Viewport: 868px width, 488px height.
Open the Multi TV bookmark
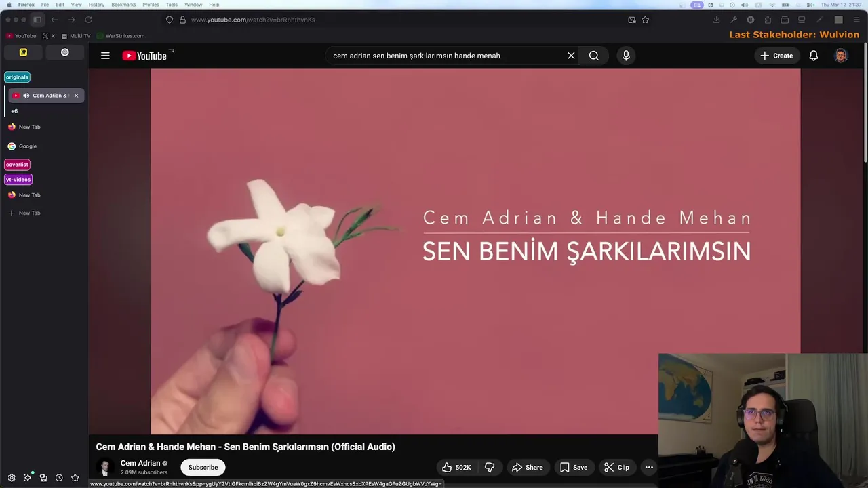[x=76, y=36]
